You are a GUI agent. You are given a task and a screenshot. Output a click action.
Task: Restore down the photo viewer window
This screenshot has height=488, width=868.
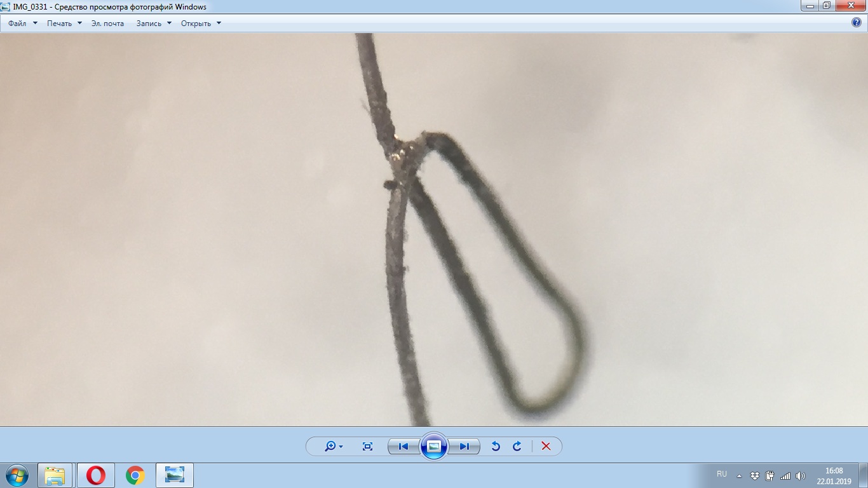point(826,6)
